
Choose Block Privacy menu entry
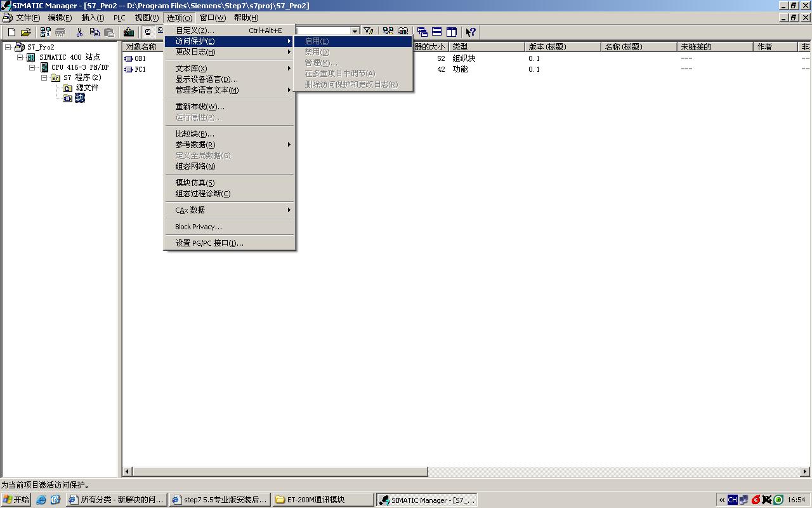(x=230, y=227)
